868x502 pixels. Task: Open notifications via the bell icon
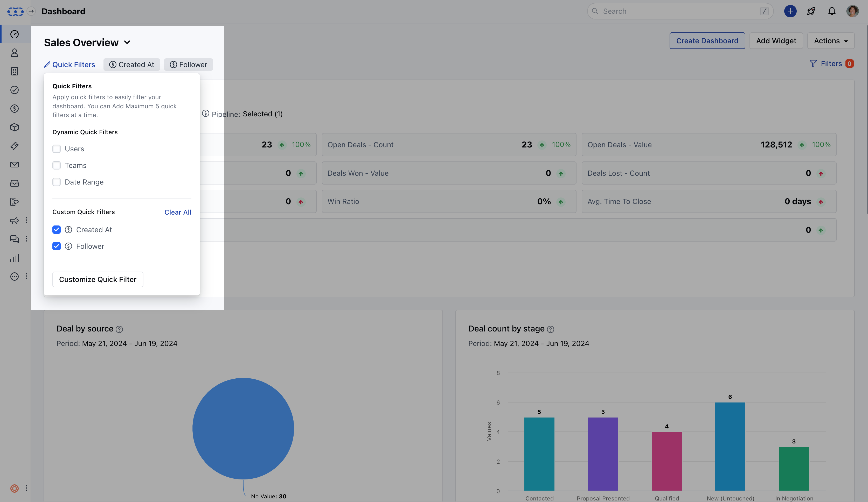pyautogui.click(x=831, y=11)
